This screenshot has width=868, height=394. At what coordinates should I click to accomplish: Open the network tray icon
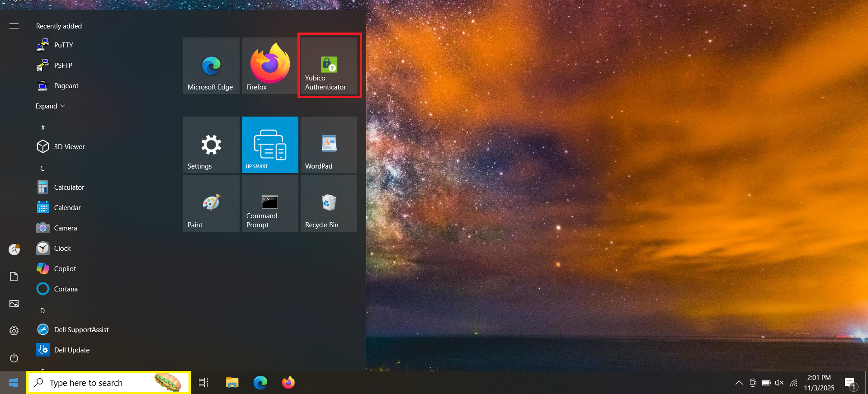[x=793, y=383]
